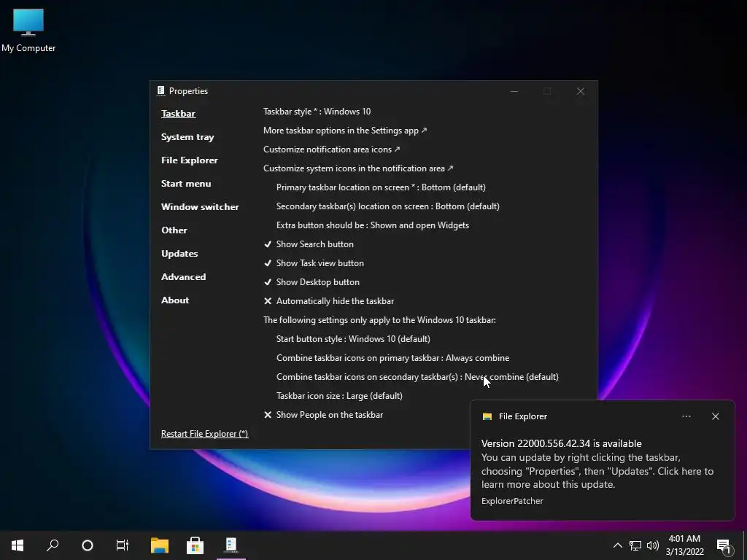The image size is (747, 560).
Task: Click Restart File Explorer (*) link
Action: 204,434
